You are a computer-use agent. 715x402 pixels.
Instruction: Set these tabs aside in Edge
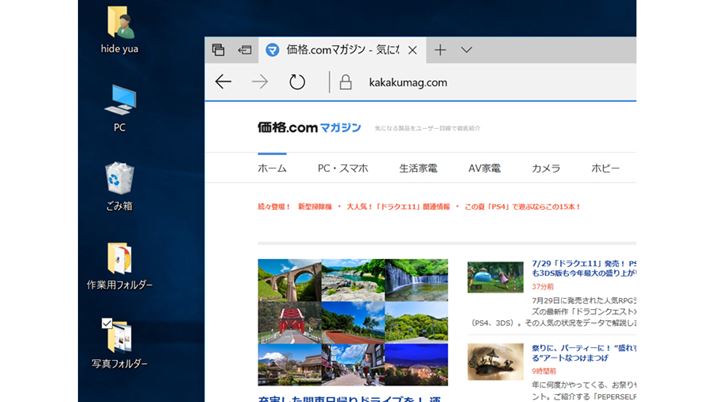(244, 50)
